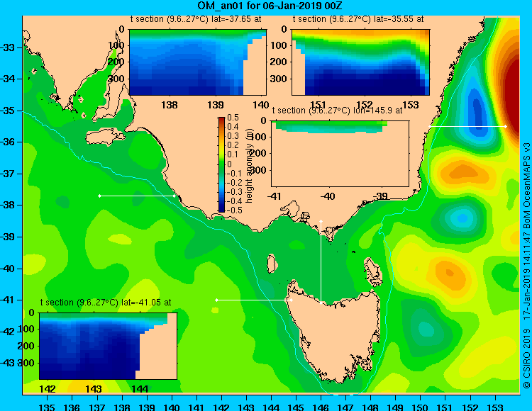Click the "BoM OceanMAPS v3" text on the right edge

(526, 185)
